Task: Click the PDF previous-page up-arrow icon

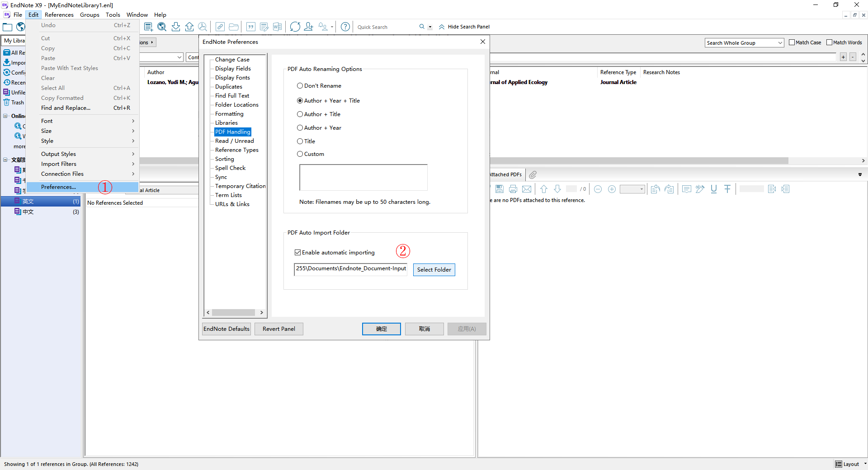Action: pos(544,189)
